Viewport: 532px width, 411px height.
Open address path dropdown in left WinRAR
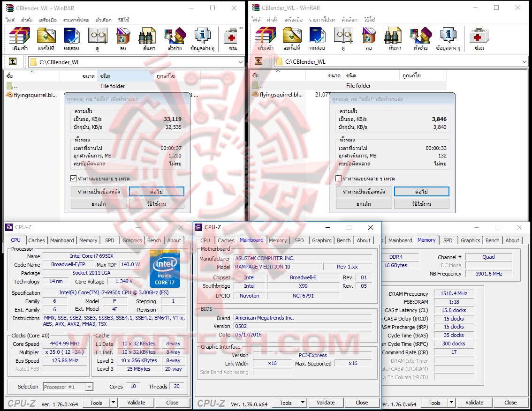pos(240,62)
